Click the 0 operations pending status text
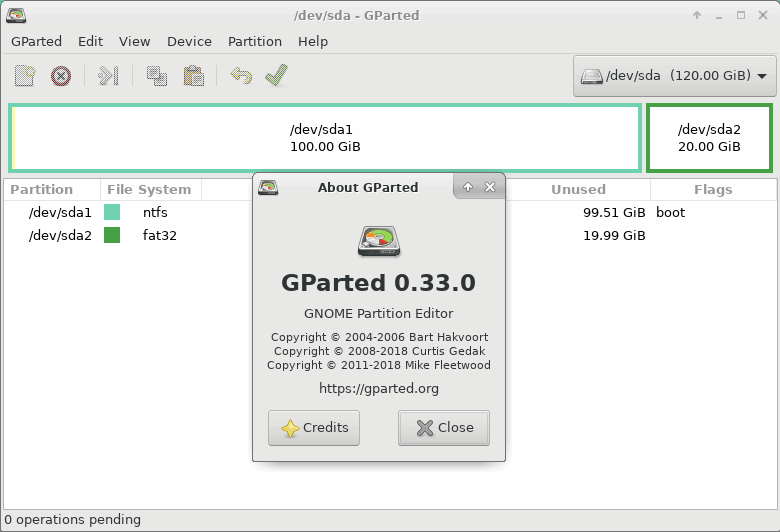 coord(73,520)
